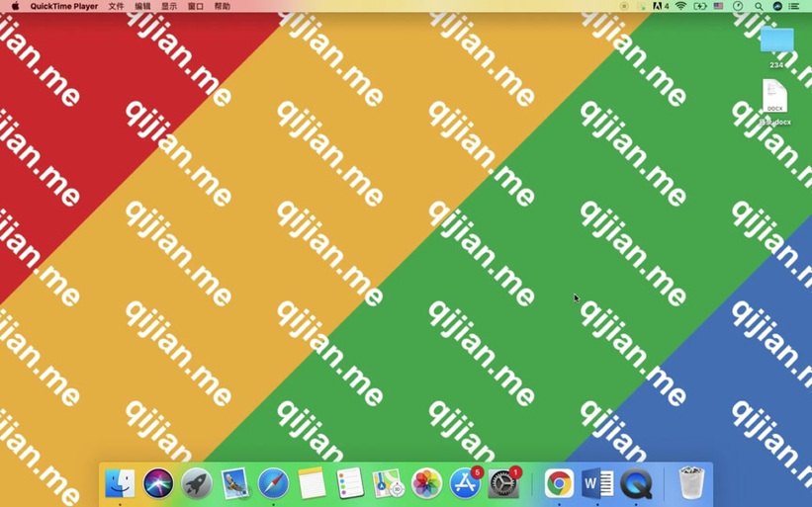Open System Preferences gear in Dock
The image size is (812, 507).
[503, 483]
